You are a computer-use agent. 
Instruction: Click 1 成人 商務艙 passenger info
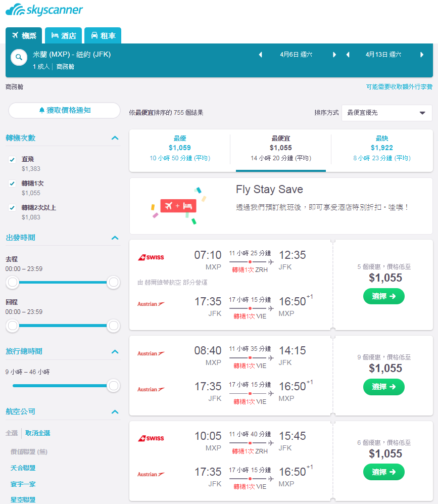(54, 67)
